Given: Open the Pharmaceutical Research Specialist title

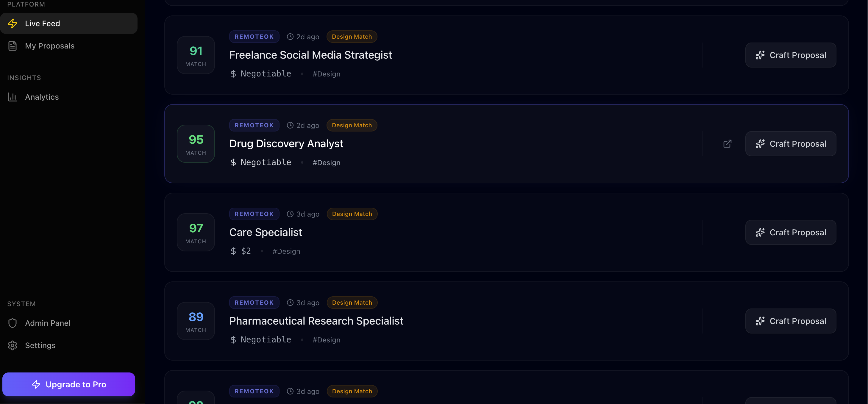Looking at the screenshot, I should (316, 321).
